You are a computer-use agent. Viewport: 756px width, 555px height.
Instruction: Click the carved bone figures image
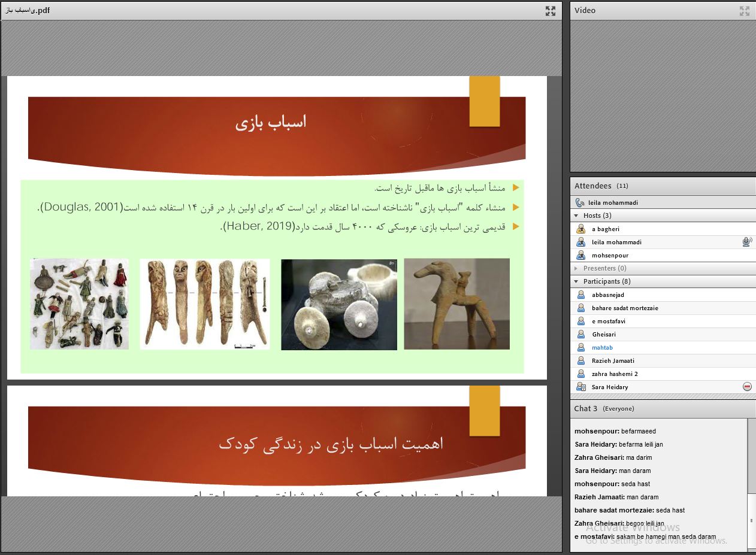click(205, 304)
